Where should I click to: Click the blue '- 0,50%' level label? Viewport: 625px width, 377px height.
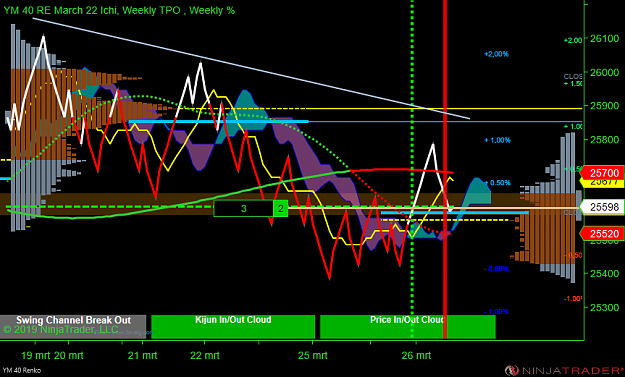tap(496, 269)
